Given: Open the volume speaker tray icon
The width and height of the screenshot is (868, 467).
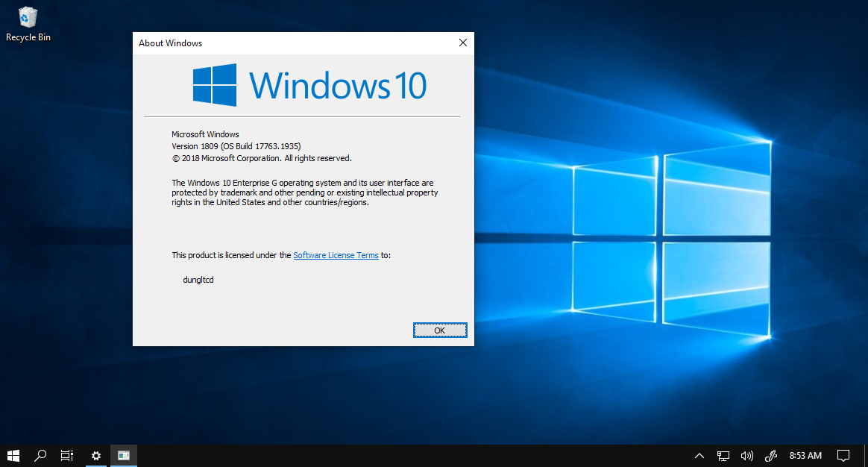Looking at the screenshot, I should click(x=746, y=456).
